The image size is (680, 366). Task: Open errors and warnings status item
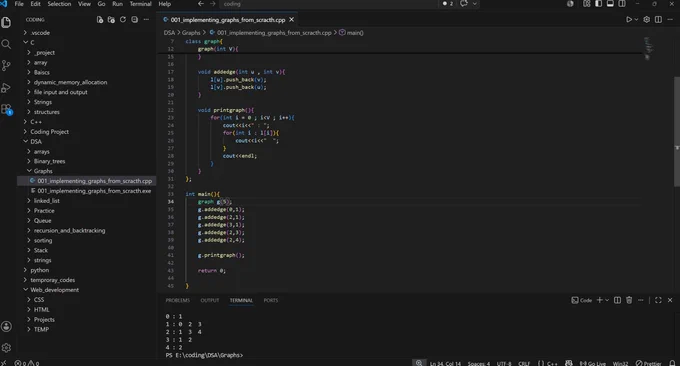tap(27, 363)
